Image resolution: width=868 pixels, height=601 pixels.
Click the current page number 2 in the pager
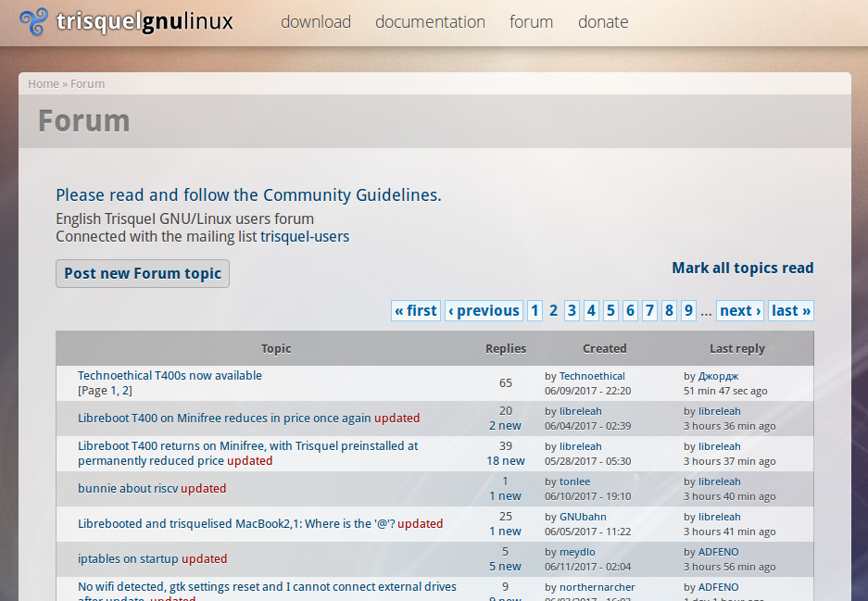[553, 310]
